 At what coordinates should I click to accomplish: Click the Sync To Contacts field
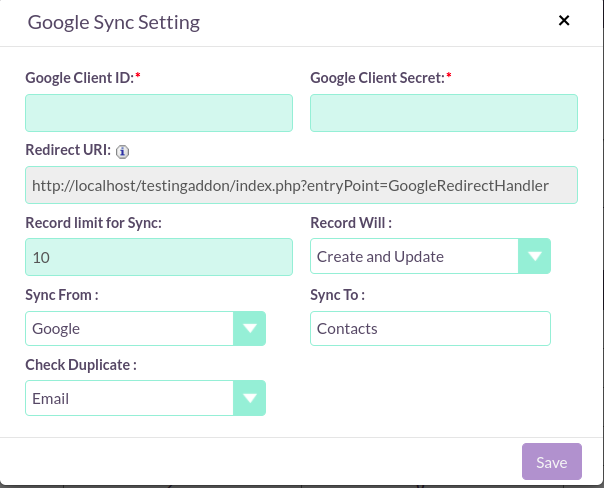pos(430,329)
